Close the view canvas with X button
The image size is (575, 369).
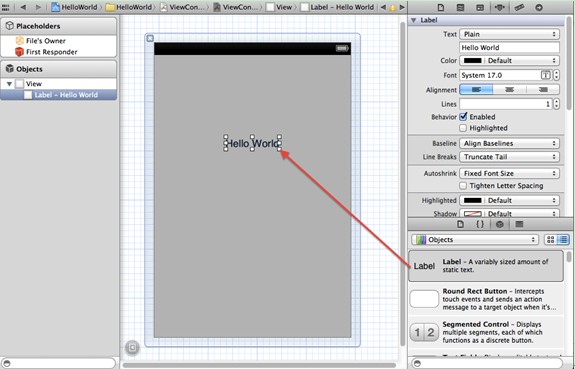pyautogui.click(x=150, y=38)
